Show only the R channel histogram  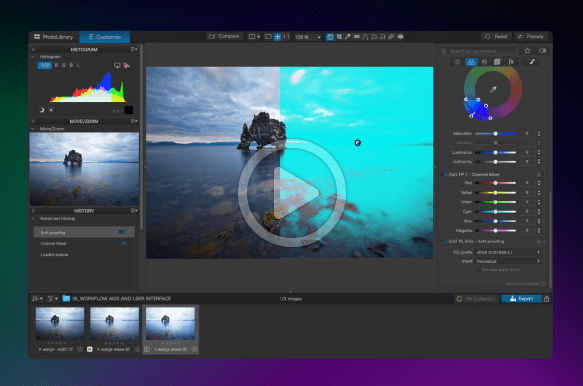56,65
